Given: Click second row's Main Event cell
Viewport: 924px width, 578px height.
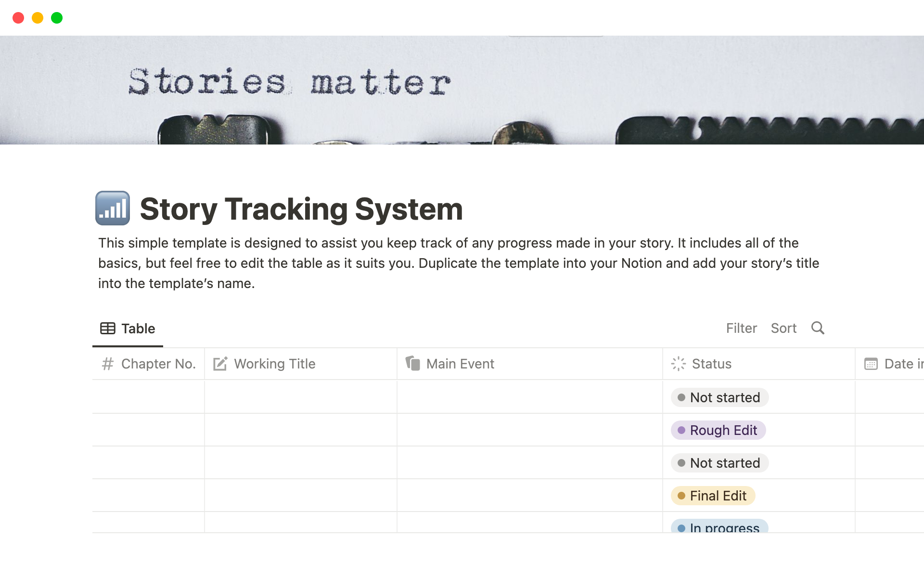Looking at the screenshot, I should 529,430.
